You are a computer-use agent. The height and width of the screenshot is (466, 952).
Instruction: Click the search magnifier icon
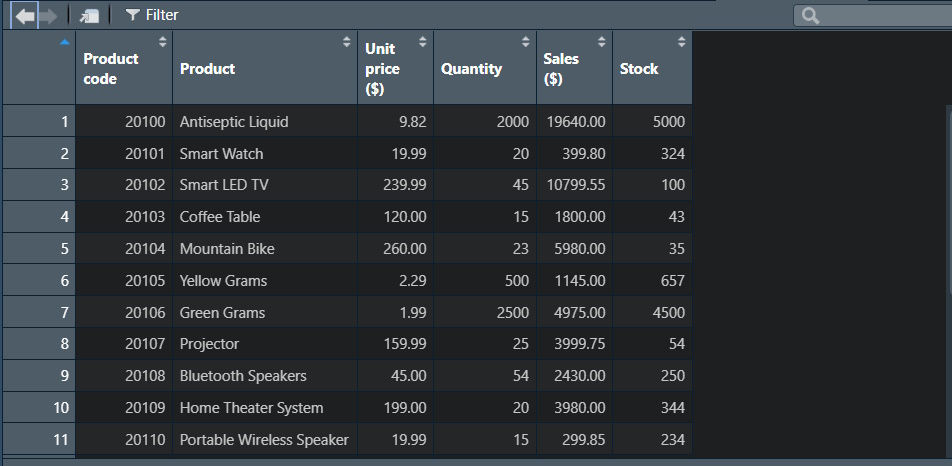tap(810, 16)
